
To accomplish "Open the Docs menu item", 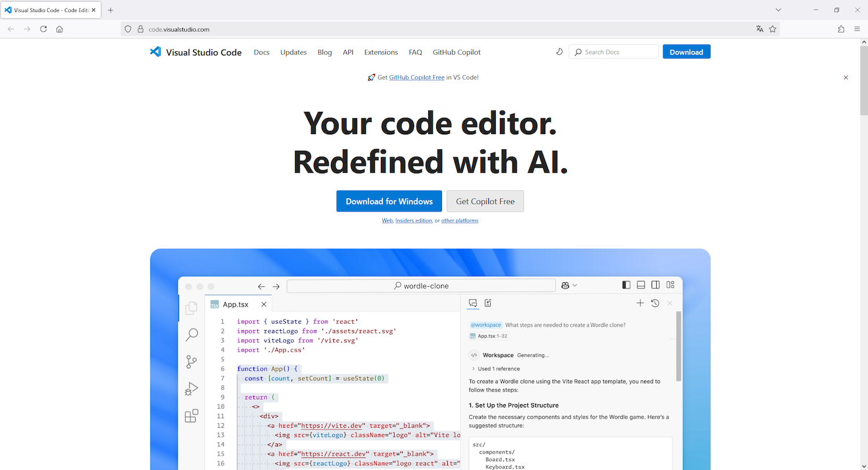I will pos(262,52).
